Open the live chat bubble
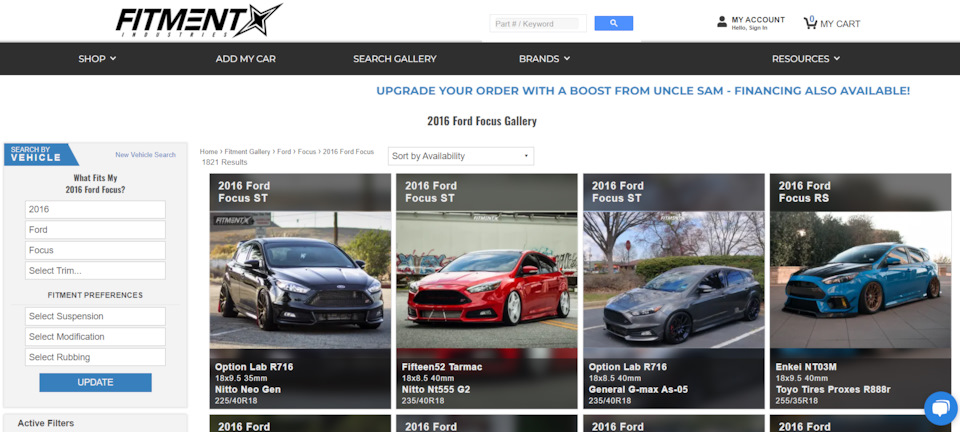The image size is (960, 432). coord(940,408)
